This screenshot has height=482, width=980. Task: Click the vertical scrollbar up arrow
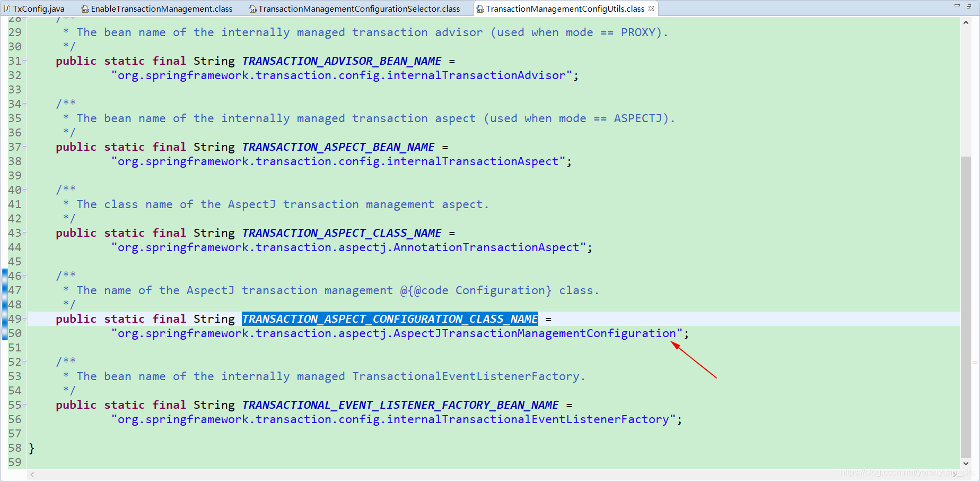coord(966,23)
